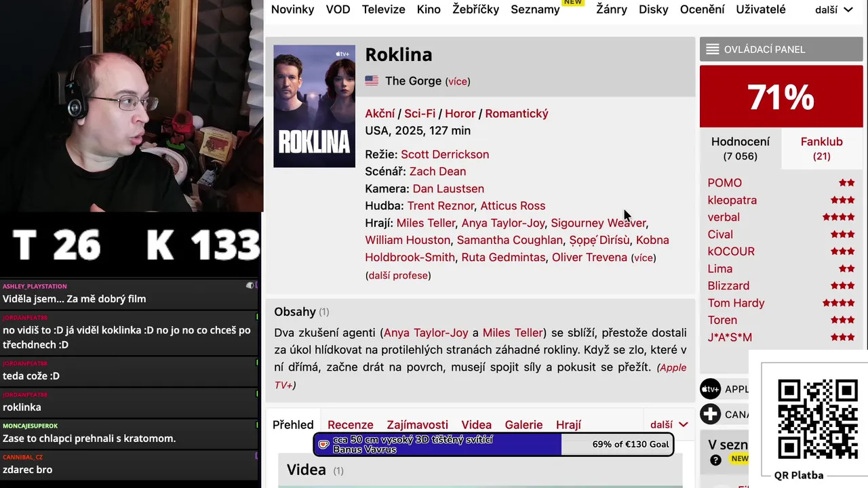The image size is (868, 488).
Task: Open Televize in the top menu
Action: click(x=383, y=9)
